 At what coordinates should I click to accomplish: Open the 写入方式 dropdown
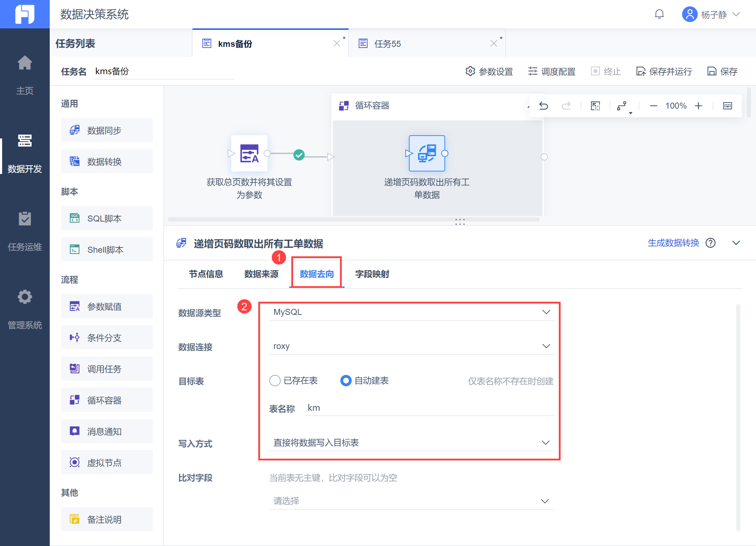(411, 443)
